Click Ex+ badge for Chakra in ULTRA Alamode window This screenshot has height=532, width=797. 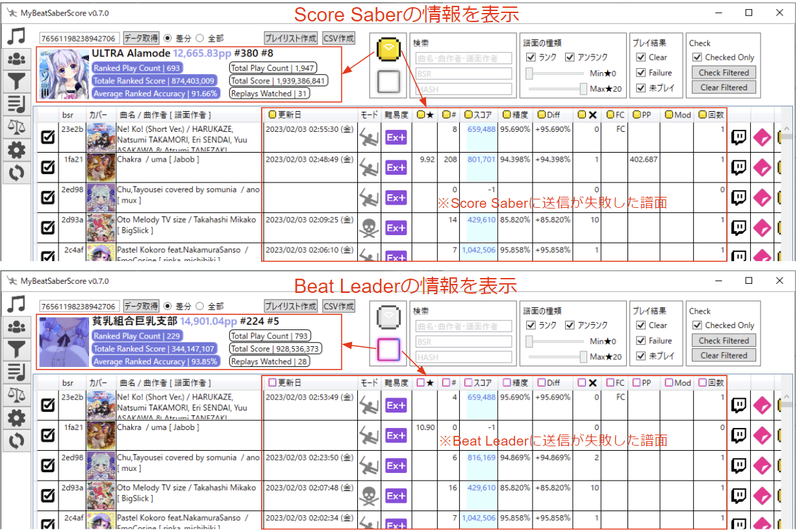click(396, 167)
